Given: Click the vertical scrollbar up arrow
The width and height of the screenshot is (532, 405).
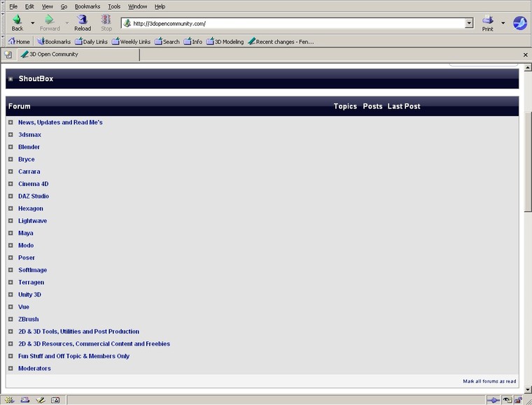Looking at the screenshot, I should [x=528, y=67].
